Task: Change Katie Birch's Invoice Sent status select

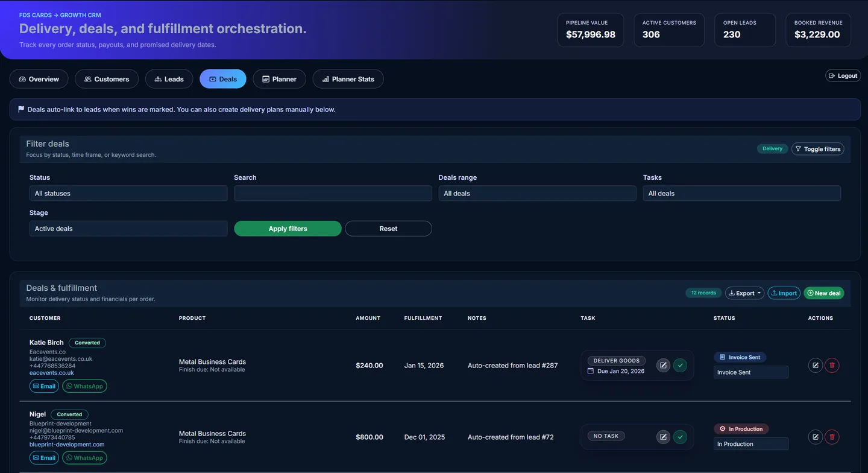Action: tap(751, 372)
